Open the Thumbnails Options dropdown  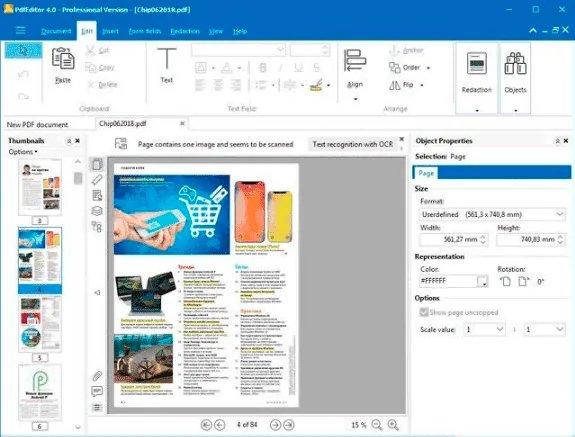[x=23, y=152]
